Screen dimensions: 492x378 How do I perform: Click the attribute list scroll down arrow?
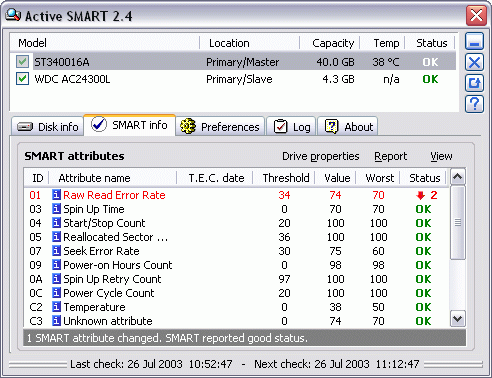tap(457, 319)
